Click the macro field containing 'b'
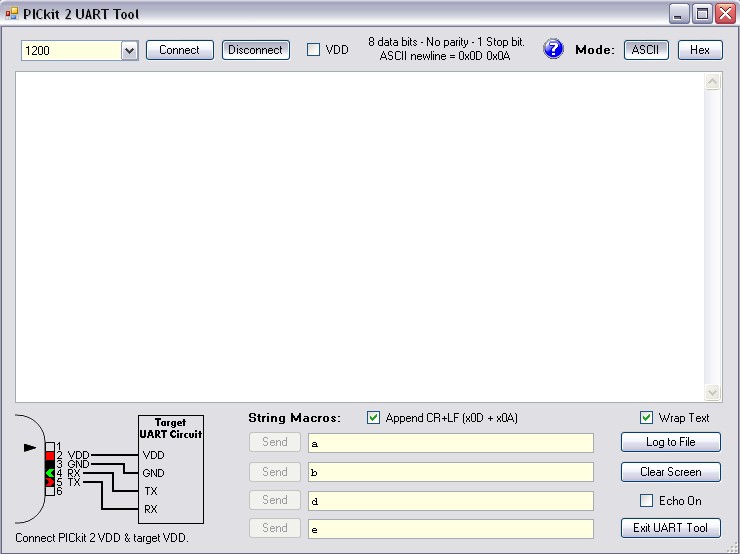This screenshot has width=740, height=554. coord(451,472)
